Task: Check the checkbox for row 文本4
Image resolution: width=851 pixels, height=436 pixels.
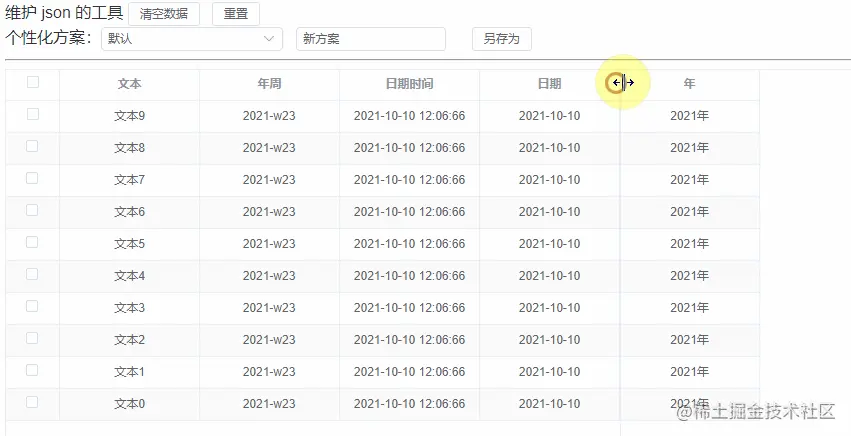Action: click(33, 274)
